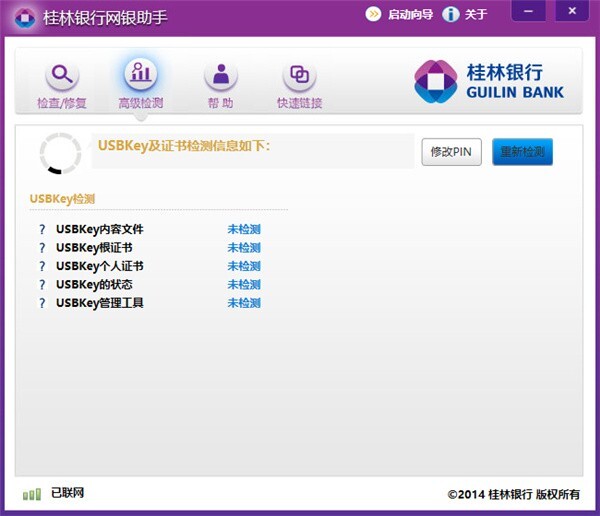Open the 检查/修复 magnifier icon
This screenshot has width=600, height=516.
(x=62, y=75)
